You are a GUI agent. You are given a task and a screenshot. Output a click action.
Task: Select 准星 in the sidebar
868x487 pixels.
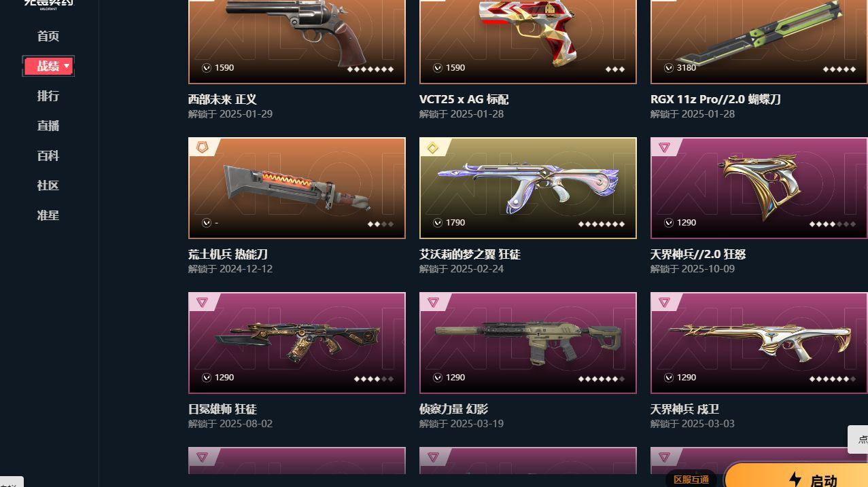(x=48, y=215)
